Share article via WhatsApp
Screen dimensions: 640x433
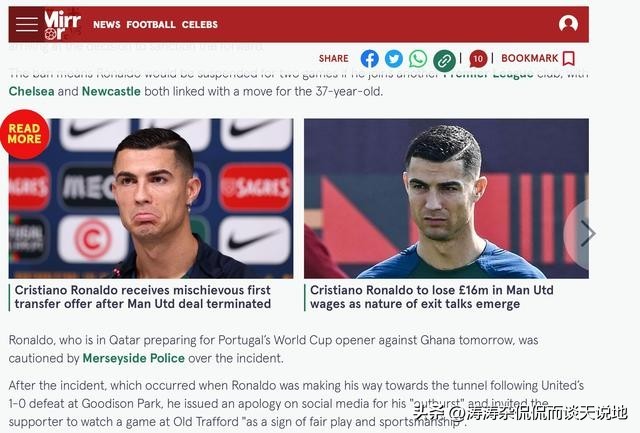click(418, 59)
